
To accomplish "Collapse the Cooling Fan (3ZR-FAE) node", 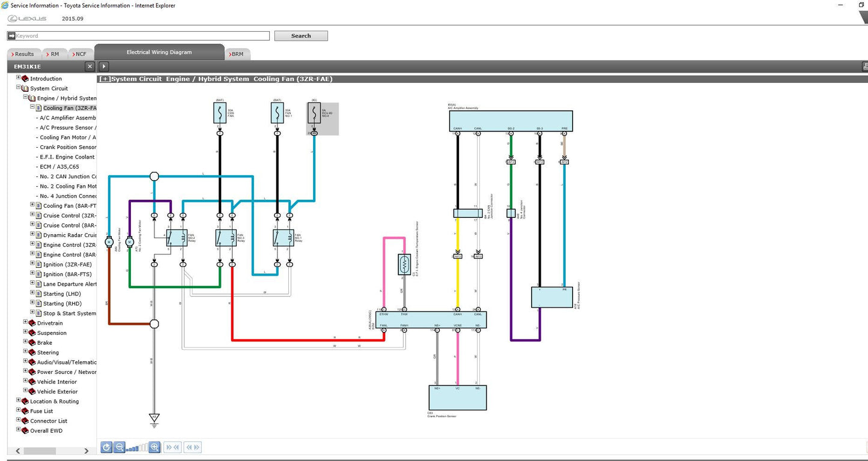I will click(32, 108).
